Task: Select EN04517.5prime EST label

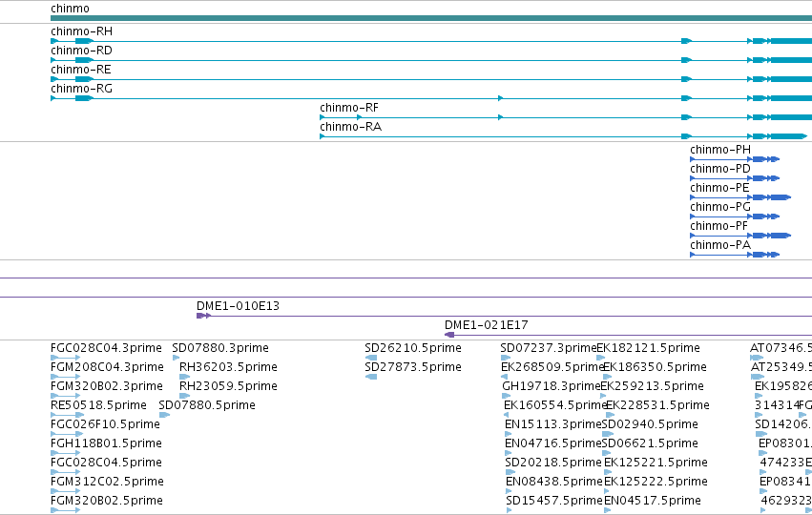Action: (653, 501)
